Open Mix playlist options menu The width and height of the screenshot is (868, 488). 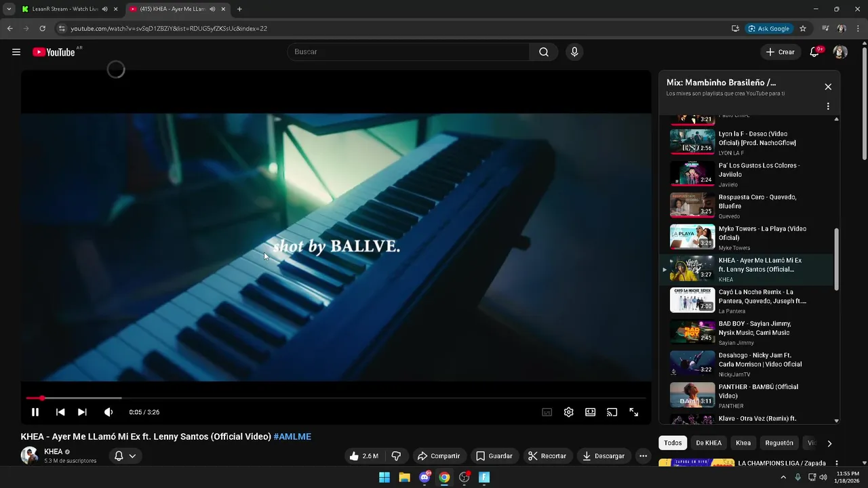[x=828, y=106]
